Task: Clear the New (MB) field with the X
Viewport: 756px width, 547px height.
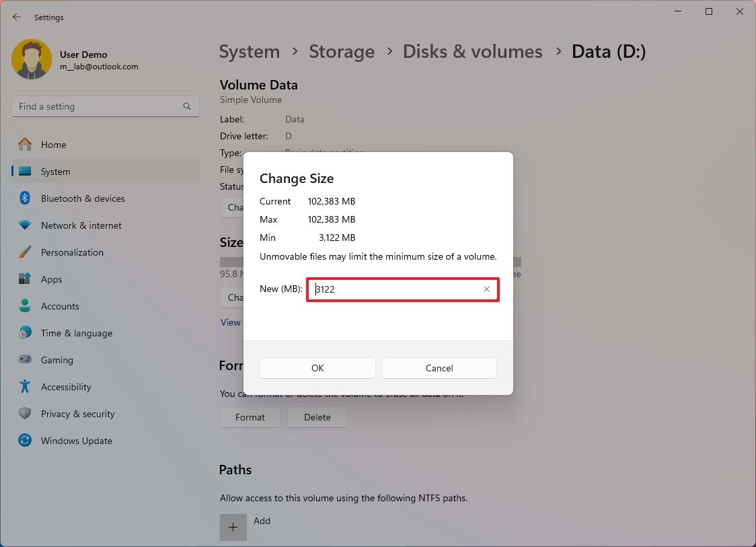Action: point(486,289)
